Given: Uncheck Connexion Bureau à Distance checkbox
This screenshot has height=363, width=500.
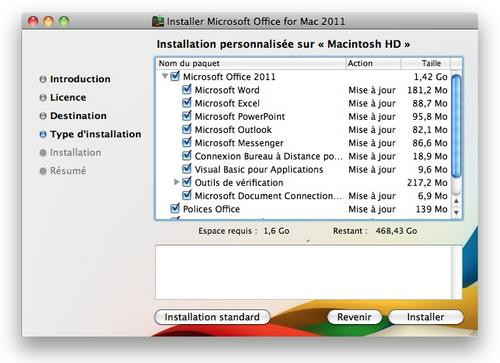Looking at the screenshot, I should point(187,156).
